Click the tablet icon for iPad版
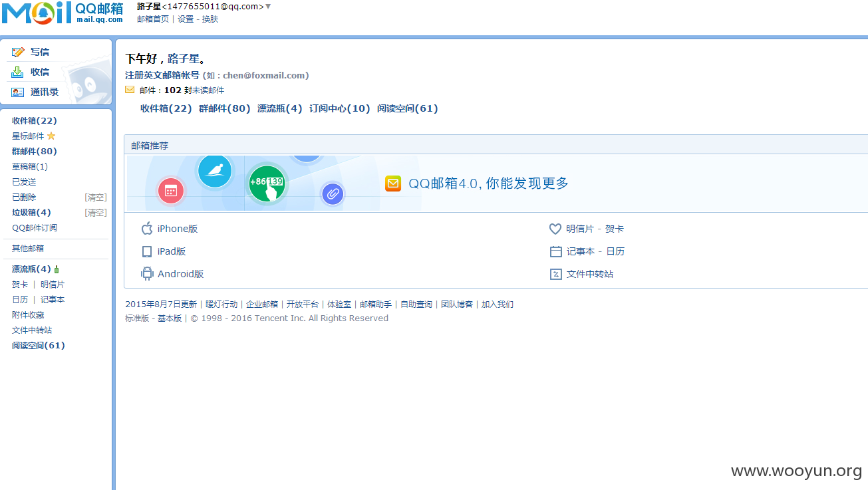This screenshot has height=490, width=868. 147,251
